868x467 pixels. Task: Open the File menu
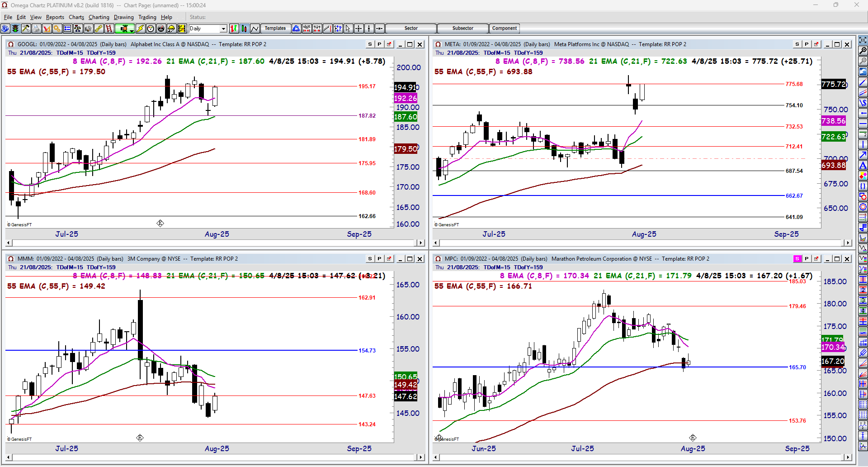coord(8,17)
